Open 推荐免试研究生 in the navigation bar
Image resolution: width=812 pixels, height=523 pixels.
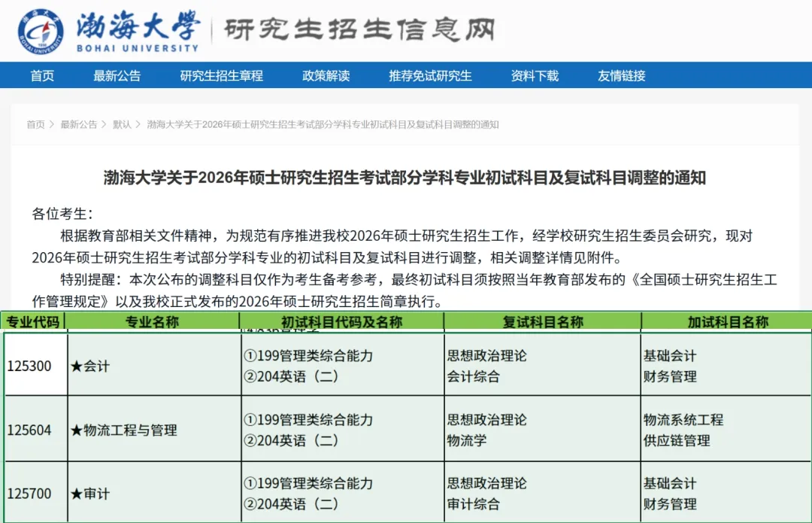430,76
